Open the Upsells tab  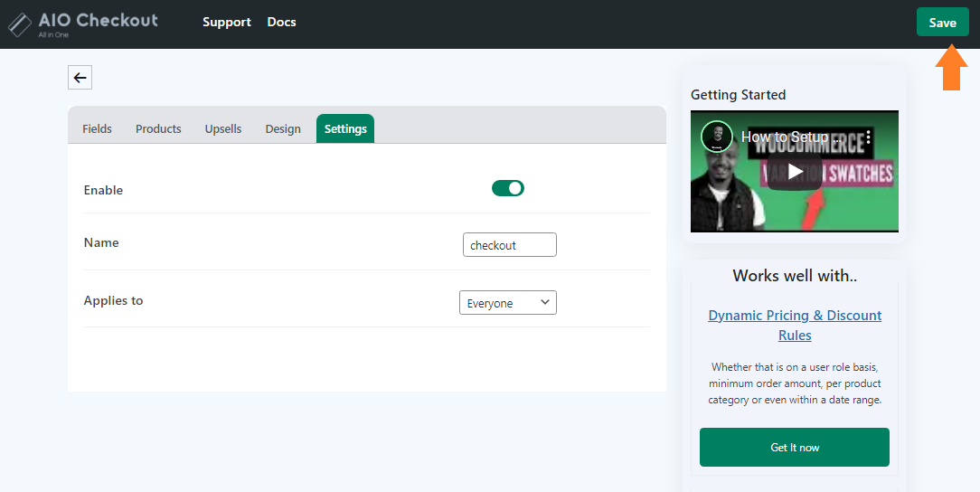[223, 128]
